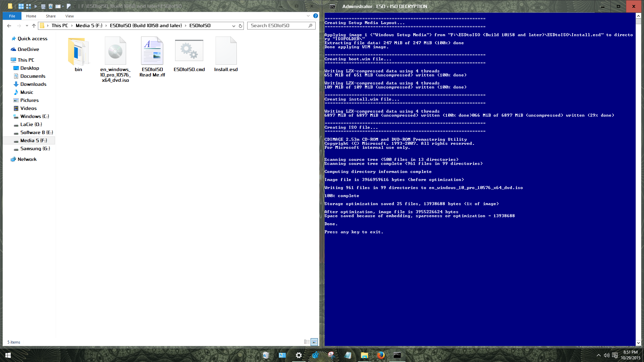Click 'Media 5 (F:)' in address breadcrumb
This screenshot has width=644, height=362.
(x=89, y=25)
